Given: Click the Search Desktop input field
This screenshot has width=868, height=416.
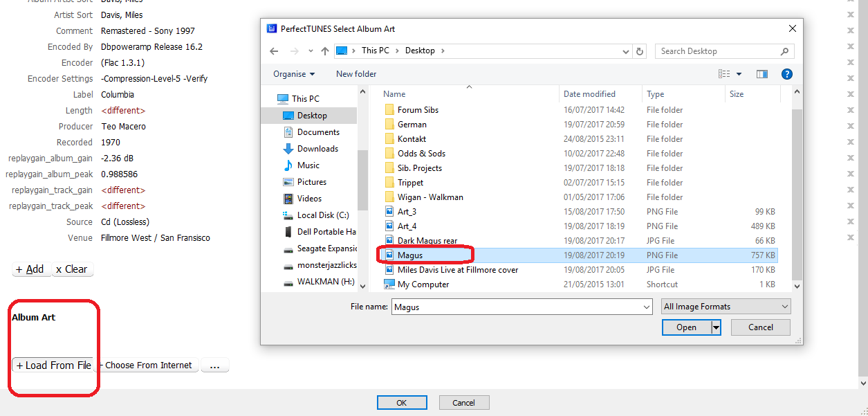Looking at the screenshot, I should click(x=716, y=51).
